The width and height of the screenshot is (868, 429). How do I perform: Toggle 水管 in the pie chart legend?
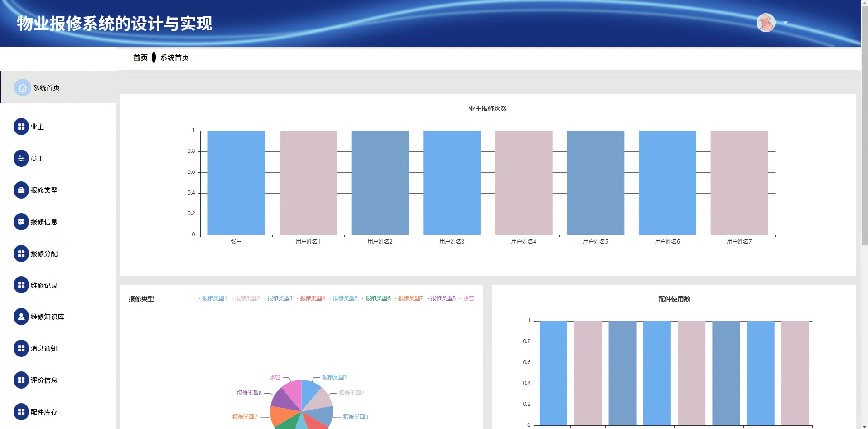[x=467, y=298]
